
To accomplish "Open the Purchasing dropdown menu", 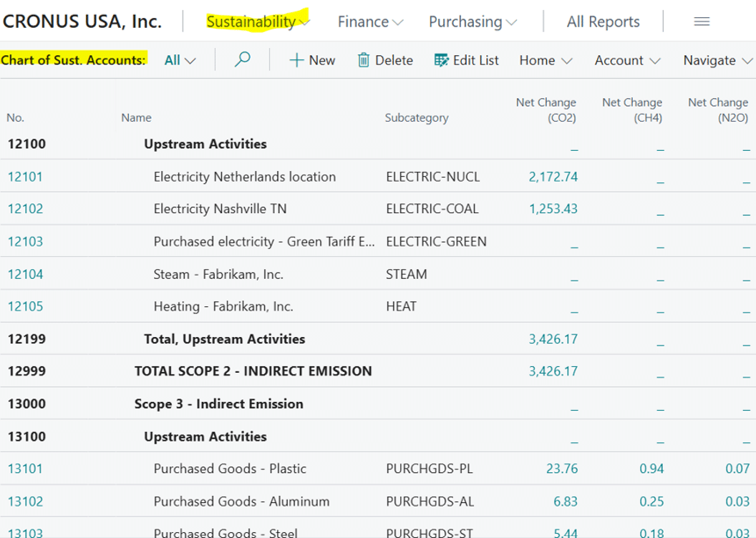I will [472, 22].
